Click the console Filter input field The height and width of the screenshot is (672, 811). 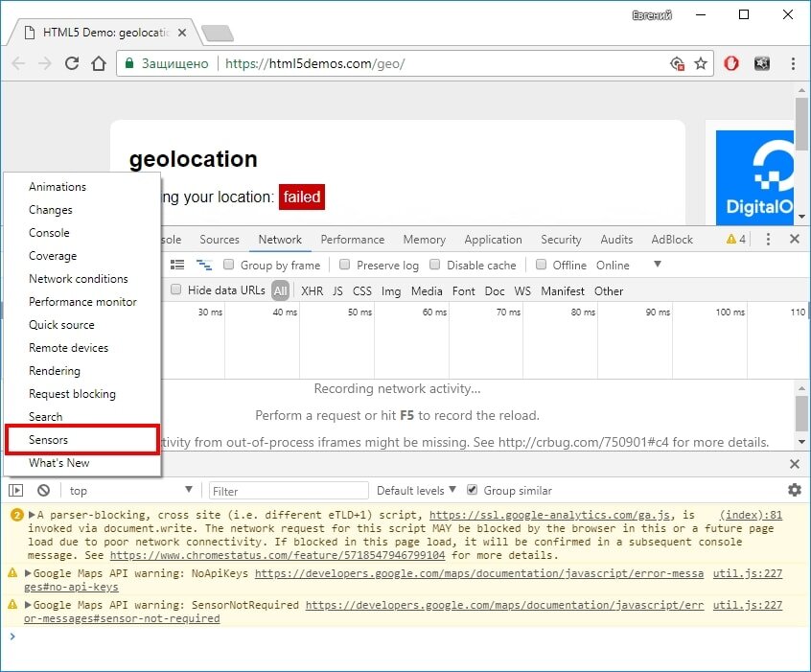[x=289, y=491]
